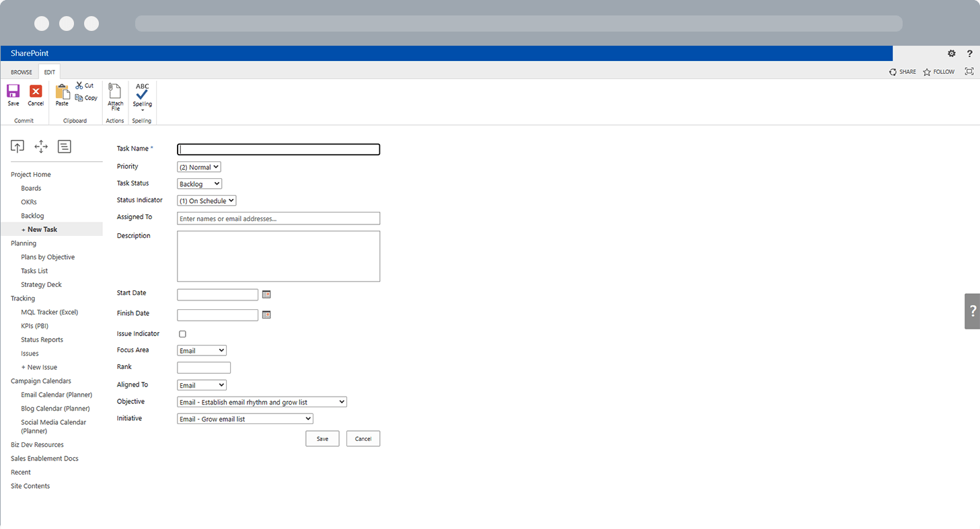Viewport: 980px width, 529px height.
Task: Open the Objective dropdown
Action: coord(262,401)
